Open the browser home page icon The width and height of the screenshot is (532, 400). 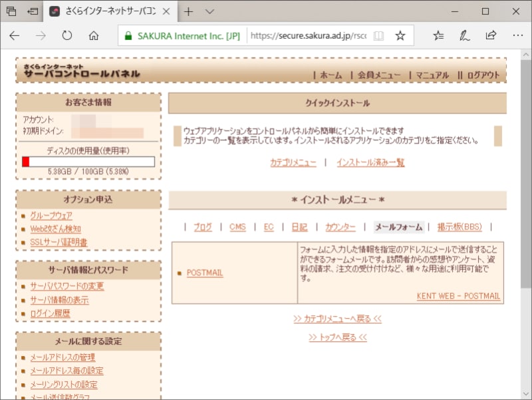[x=92, y=37]
